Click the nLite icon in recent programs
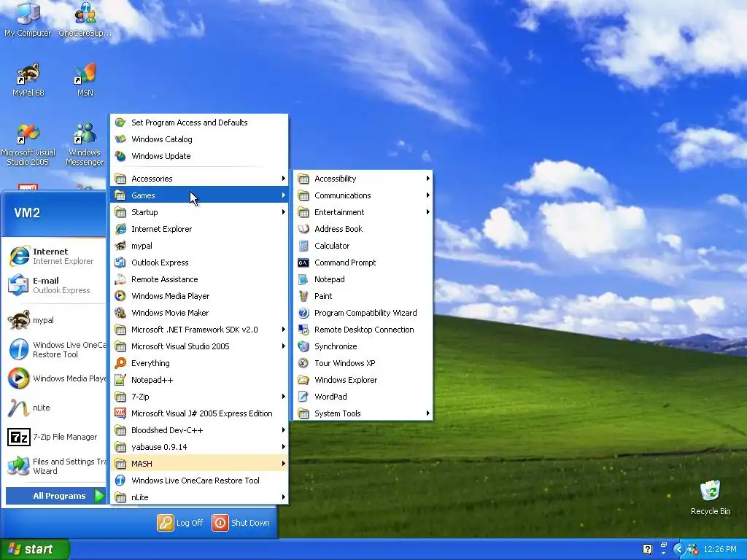This screenshot has height=560, width=747. tap(18, 408)
